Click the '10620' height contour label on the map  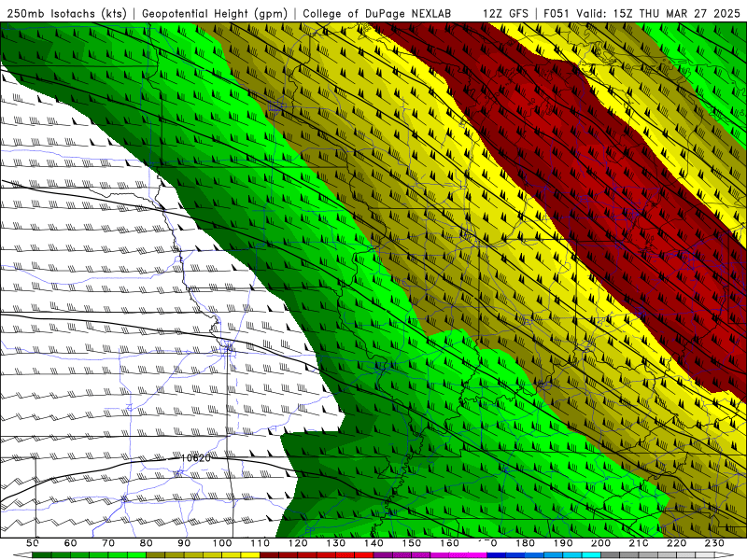(x=196, y=458)
